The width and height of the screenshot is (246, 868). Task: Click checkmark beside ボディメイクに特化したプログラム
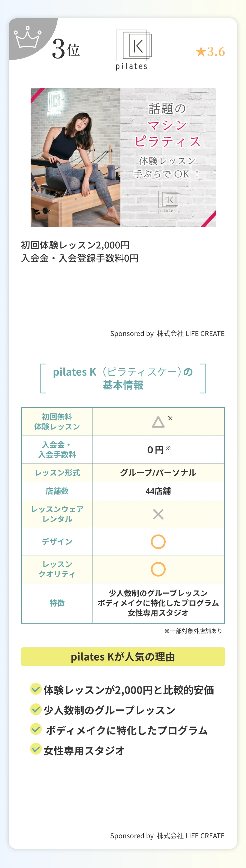point(36,729)
